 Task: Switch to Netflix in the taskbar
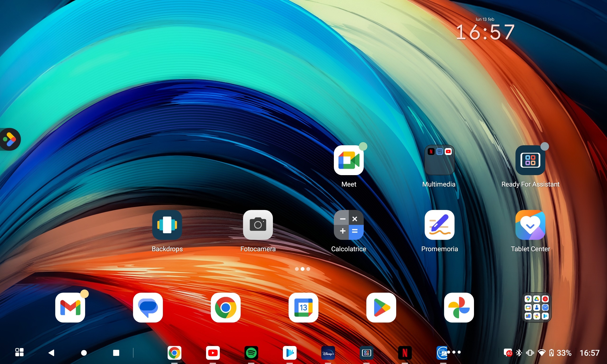[x=405, y=353]
